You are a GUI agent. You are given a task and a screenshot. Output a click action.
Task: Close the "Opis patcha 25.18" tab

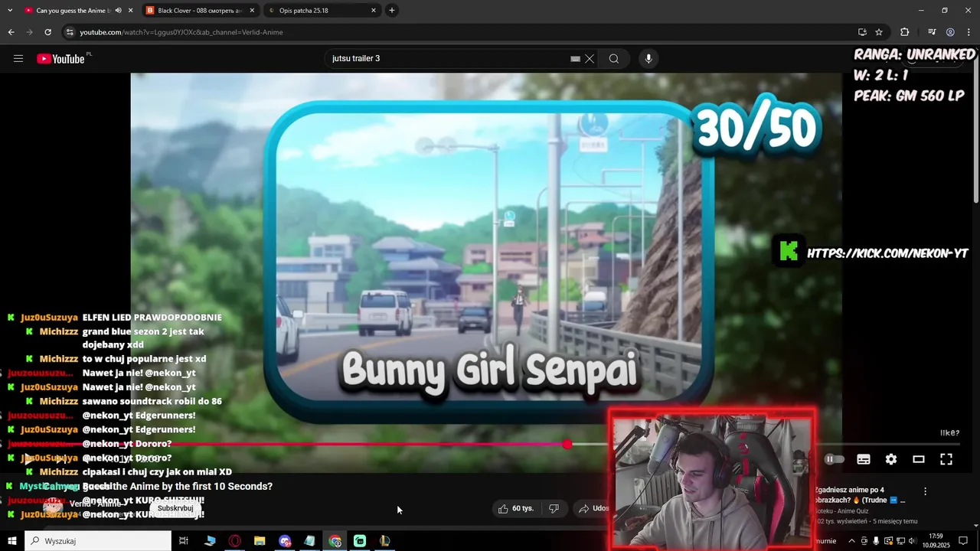tap(374, 11)
